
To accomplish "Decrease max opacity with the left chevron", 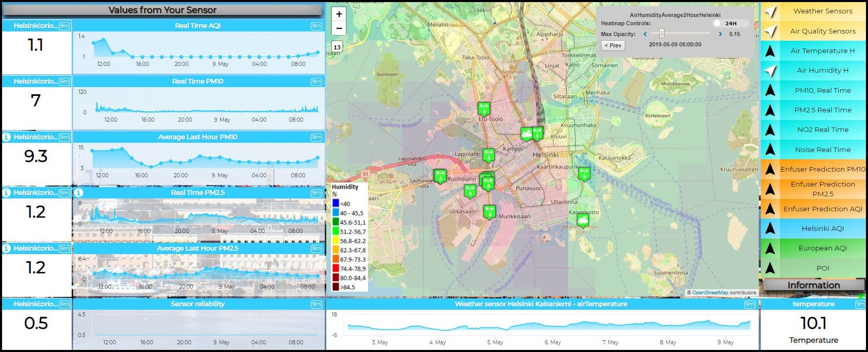I will 645,34.
